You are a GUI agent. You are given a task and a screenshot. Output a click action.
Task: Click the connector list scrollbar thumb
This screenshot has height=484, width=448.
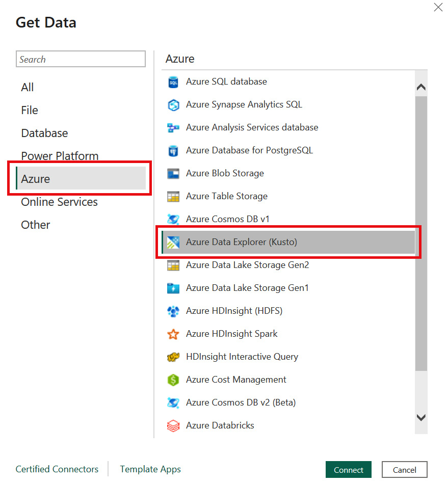point(421,233)
